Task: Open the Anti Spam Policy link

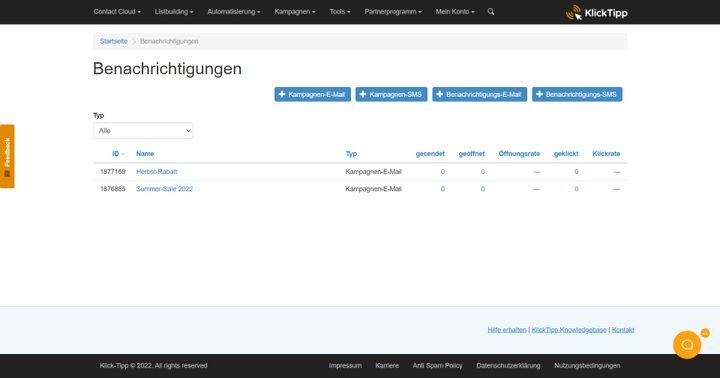Action: click(x=438, y=366)
